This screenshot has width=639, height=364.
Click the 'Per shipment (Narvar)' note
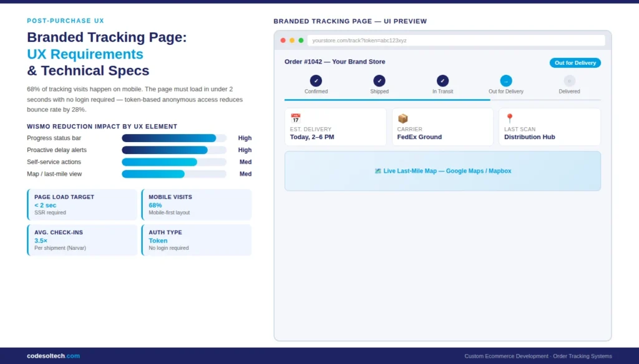click(x=60, y=248)
